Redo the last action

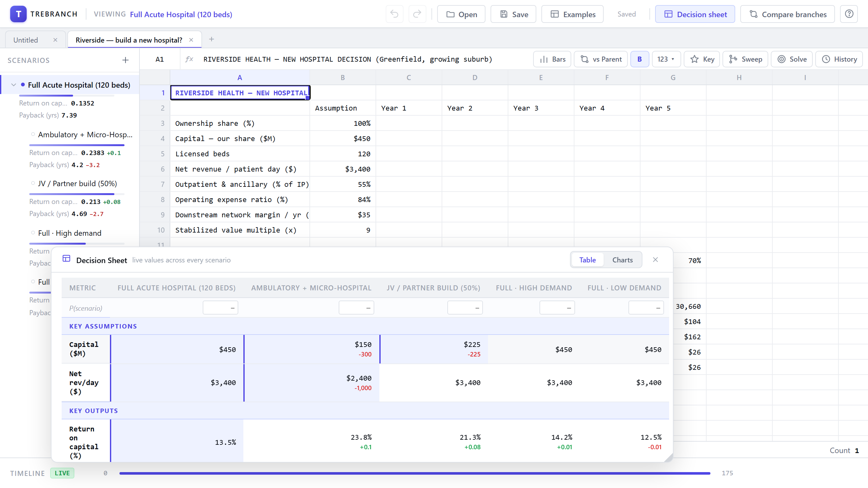coord(417,14)
